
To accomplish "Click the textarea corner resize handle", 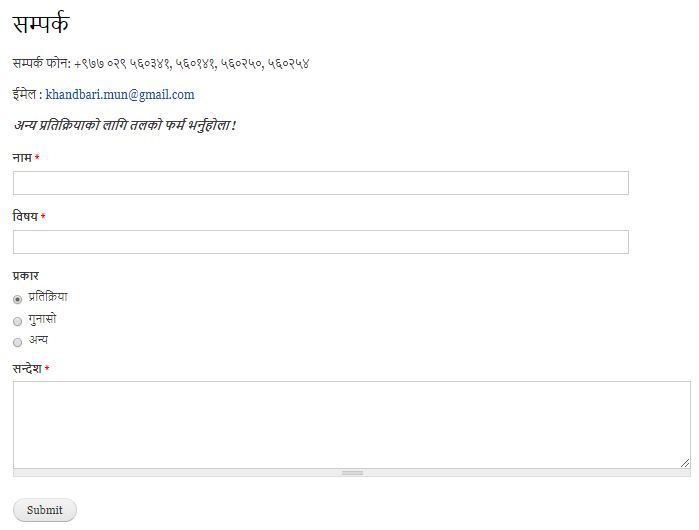I will click(685, 462).
